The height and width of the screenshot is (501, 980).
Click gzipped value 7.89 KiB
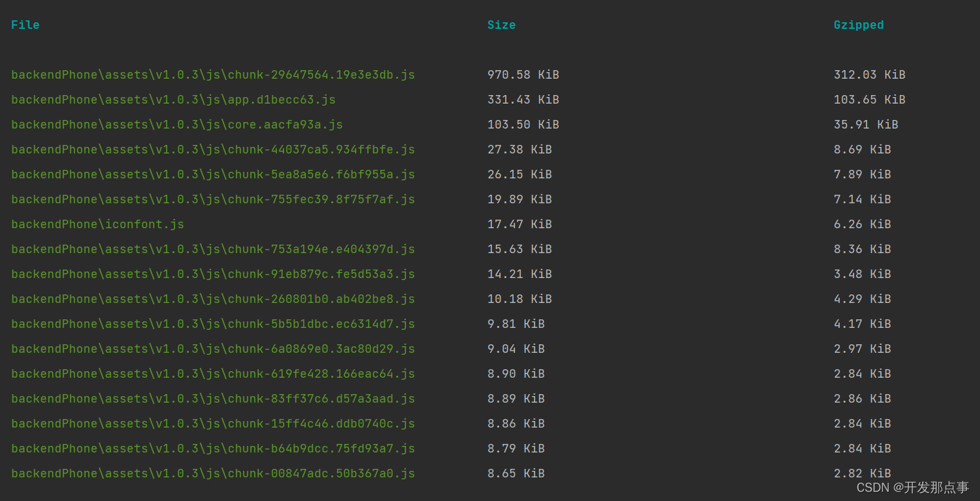click(x=863, y=174)
